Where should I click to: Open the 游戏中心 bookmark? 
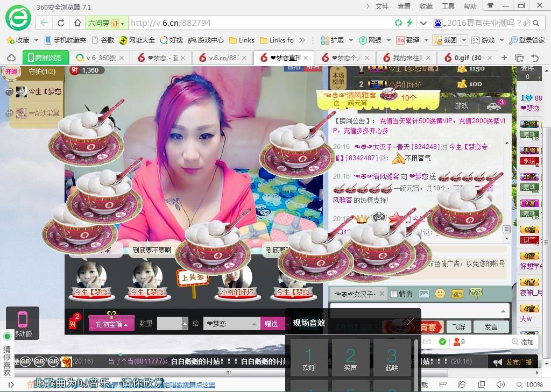(206, 40)
